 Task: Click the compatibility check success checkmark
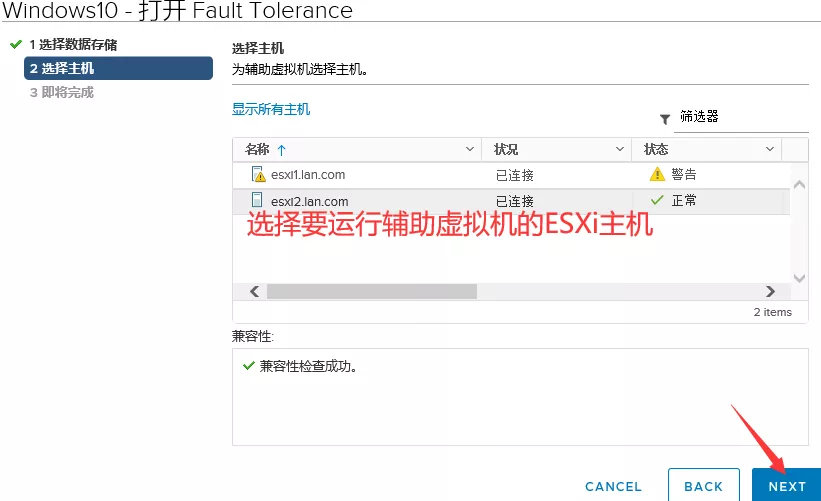pyautogui.click(x=248, y=366)
